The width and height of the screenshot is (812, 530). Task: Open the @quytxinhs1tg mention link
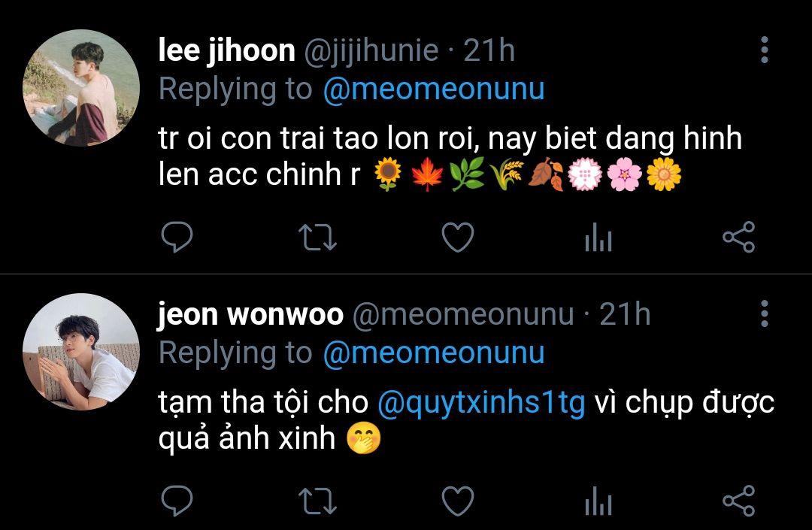pyautogui.click(x=482, y=403)
